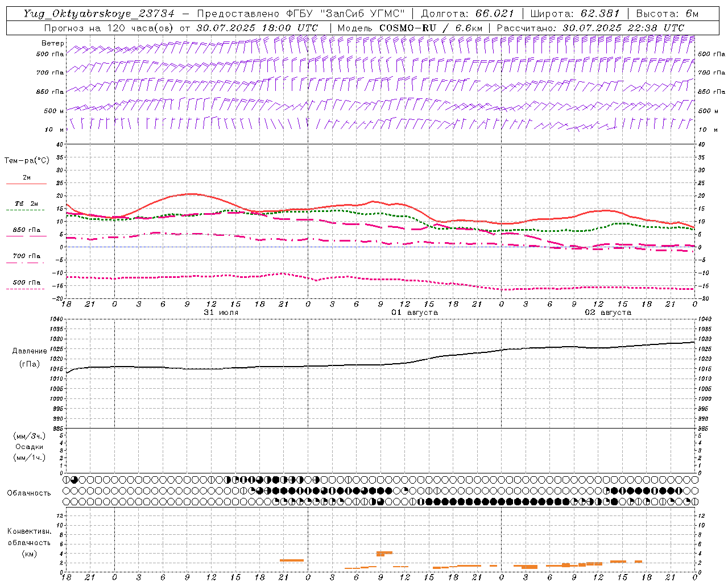Select the text Предоставлено ФГБУ "ЗапСиб УГМС"

(x=301, y=14)
